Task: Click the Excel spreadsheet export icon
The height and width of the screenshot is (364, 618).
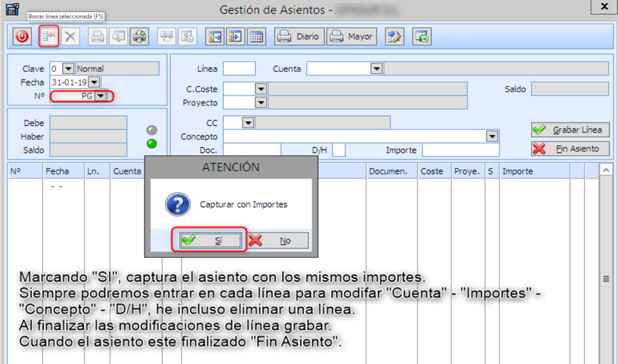Action: click(x=421, y=37)
